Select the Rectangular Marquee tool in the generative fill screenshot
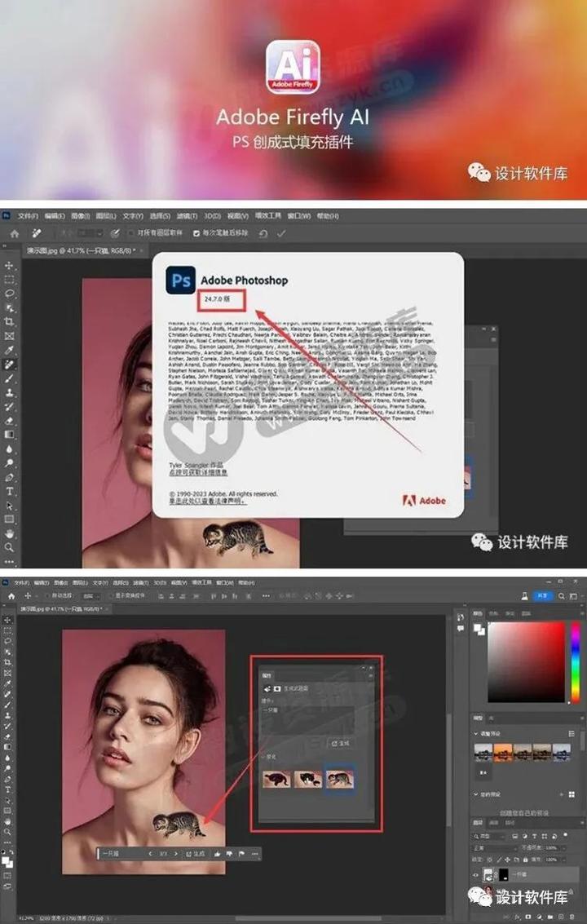This screenshot has width=587, height=924. coord(7,630)
